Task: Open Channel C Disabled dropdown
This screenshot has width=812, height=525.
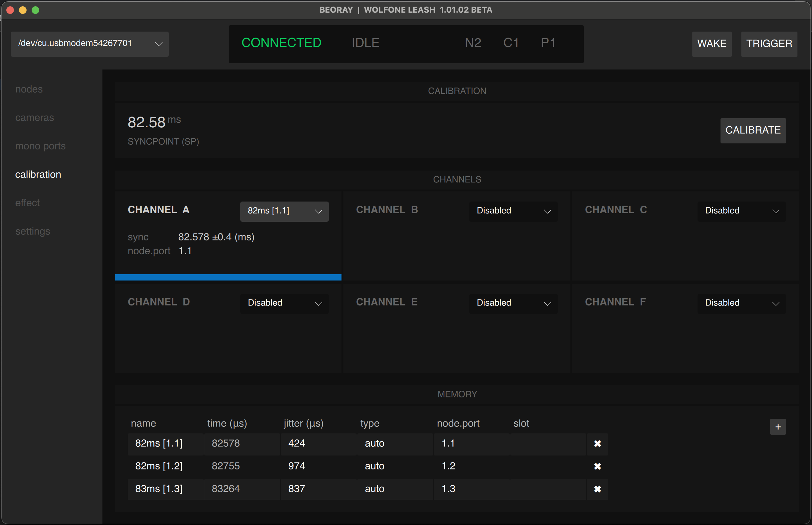Action: [741, 211]
